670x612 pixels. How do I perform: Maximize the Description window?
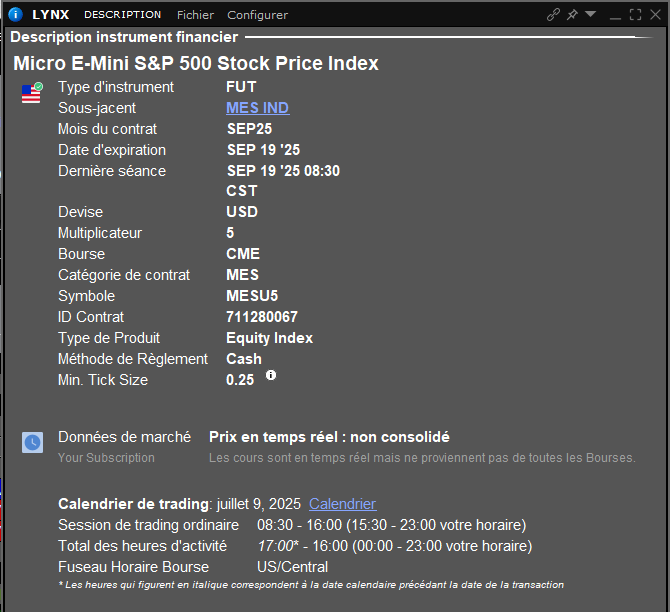635,15
